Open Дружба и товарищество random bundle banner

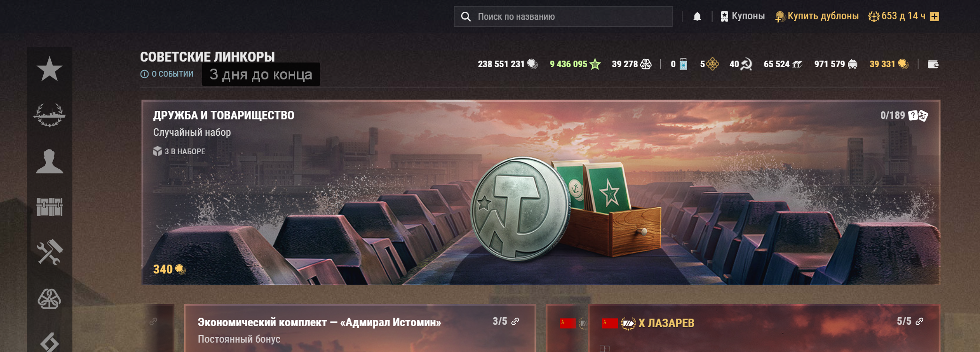point(541,192)
